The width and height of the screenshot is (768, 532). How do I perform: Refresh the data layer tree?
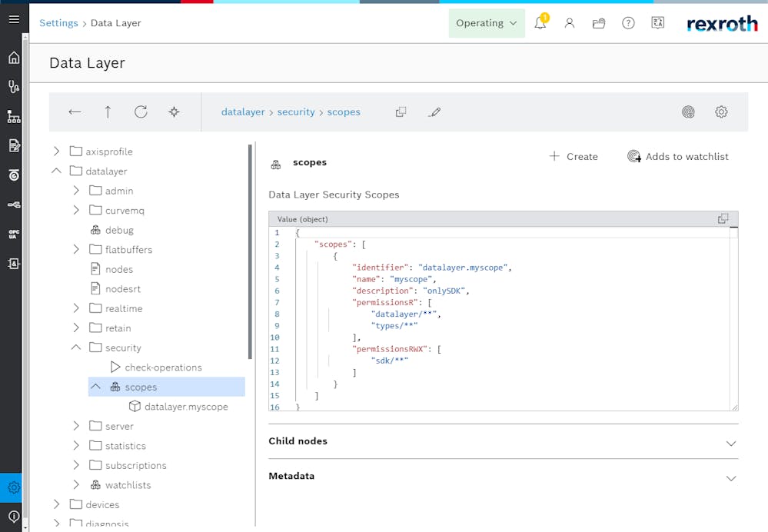tap(141, 111)
